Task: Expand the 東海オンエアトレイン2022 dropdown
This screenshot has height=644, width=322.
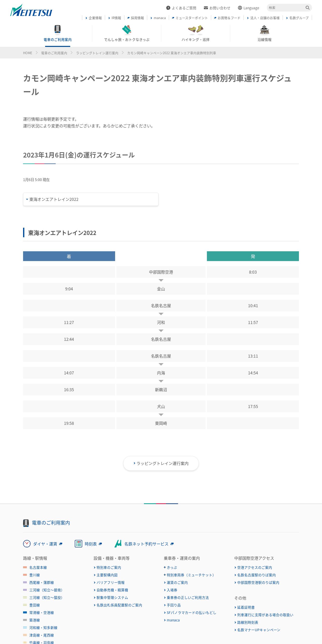Action: [x=91, y=199]
